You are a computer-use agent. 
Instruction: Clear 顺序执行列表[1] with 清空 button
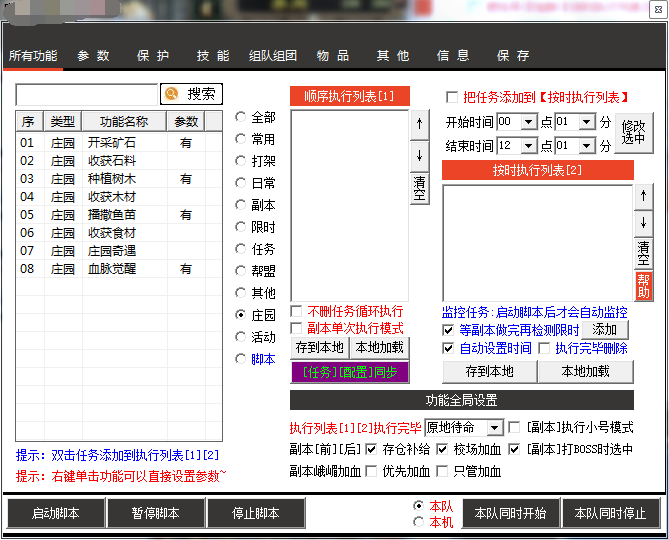point(419,188)
